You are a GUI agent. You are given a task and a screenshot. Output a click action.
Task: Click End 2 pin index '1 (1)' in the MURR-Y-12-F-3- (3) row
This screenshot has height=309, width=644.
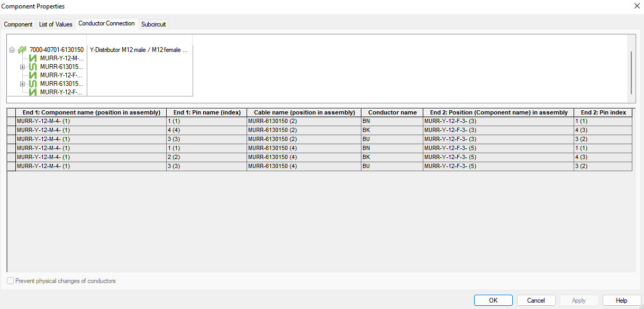[603, 121]
